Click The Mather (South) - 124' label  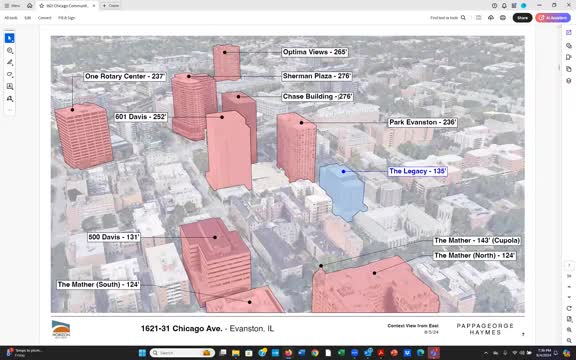(98, 285)
